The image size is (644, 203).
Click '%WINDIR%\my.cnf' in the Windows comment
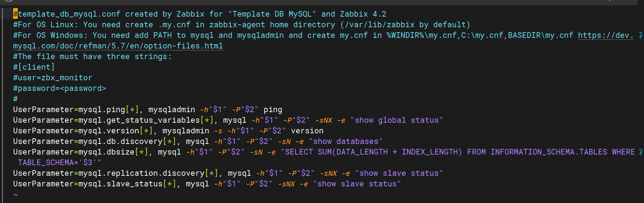[x=421, y=35]
